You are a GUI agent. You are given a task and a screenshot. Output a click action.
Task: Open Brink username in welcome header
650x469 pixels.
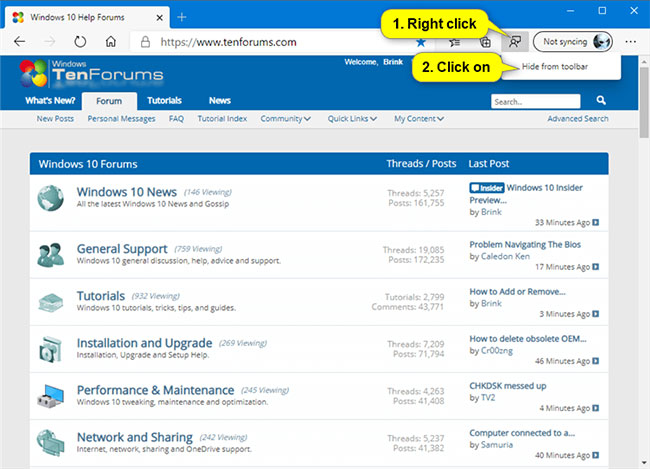point(393,62)
